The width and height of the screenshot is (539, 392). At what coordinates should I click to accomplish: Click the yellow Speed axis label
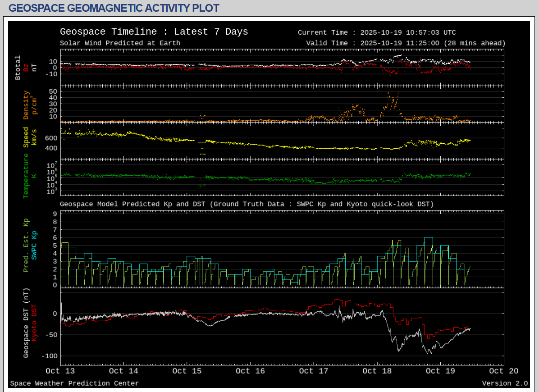(x=26, y=137)
